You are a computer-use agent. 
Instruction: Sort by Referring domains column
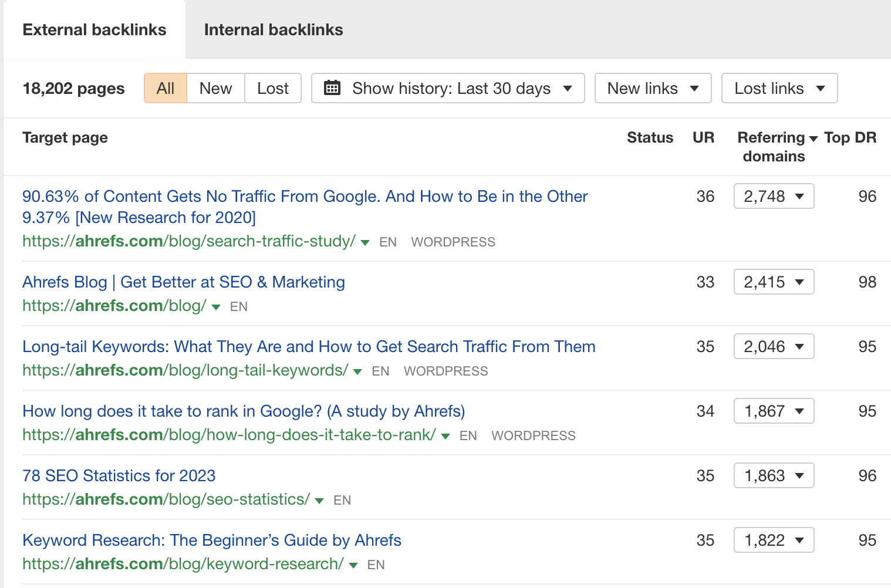coord(777,147)
